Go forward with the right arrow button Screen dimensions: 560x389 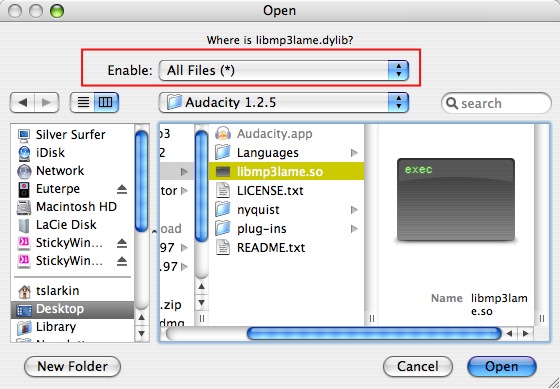pyautogui.click(x=46, y=103)
